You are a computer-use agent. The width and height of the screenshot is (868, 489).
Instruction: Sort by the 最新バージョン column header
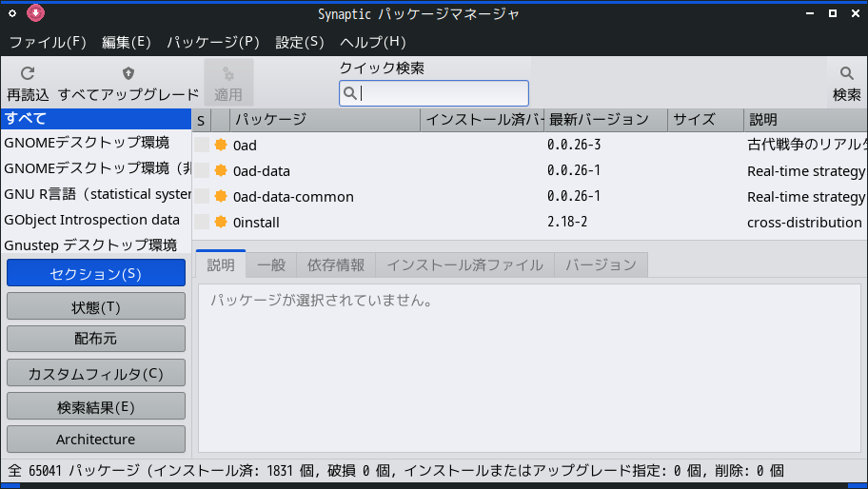tap(605, 120)
